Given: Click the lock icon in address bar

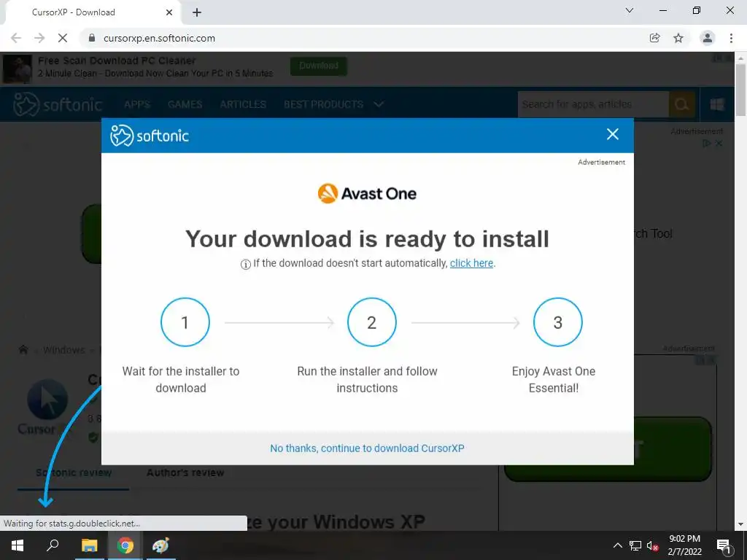Looking at the screenshot, I should tap(93, 38).
